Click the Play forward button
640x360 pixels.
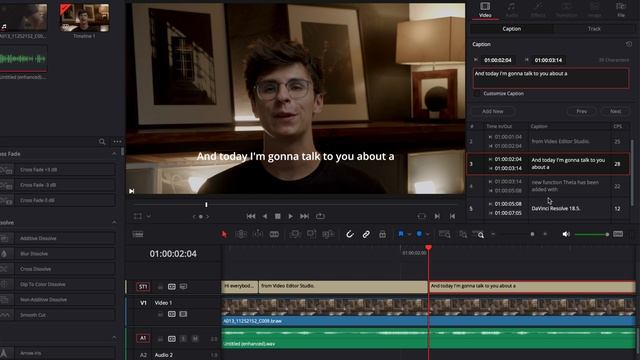(291, 216)
